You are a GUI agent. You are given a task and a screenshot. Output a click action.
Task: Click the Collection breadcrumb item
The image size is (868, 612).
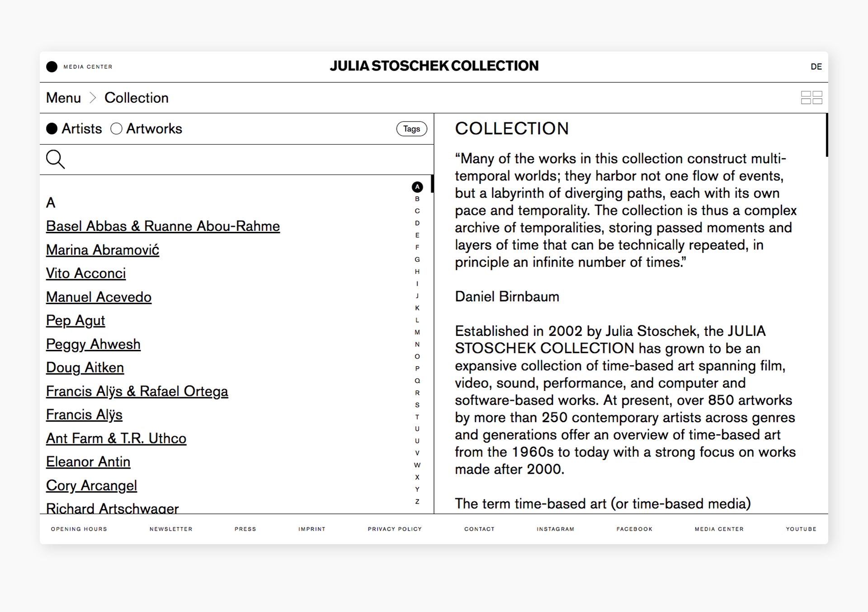point(137,98)
